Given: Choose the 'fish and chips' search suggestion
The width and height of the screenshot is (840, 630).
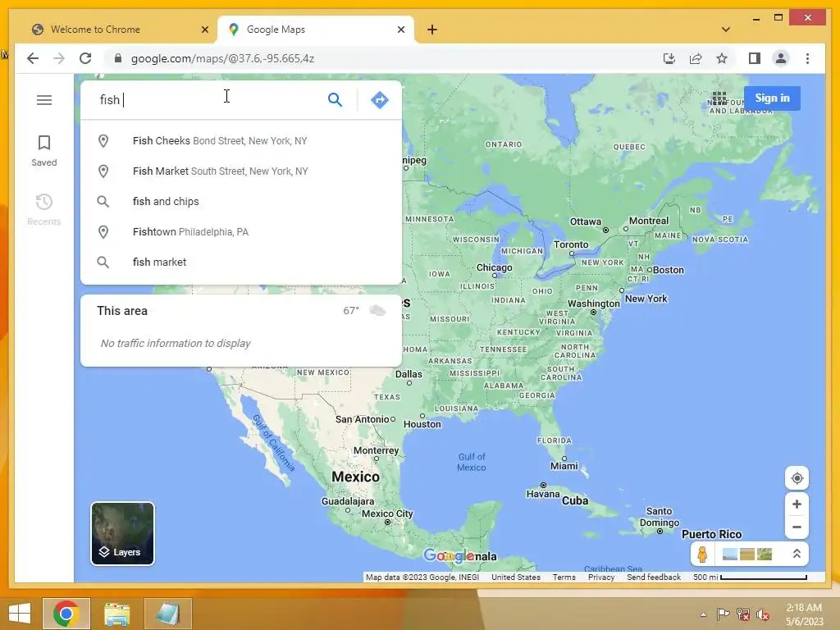Looking at the screenshot, I should 241,202.
